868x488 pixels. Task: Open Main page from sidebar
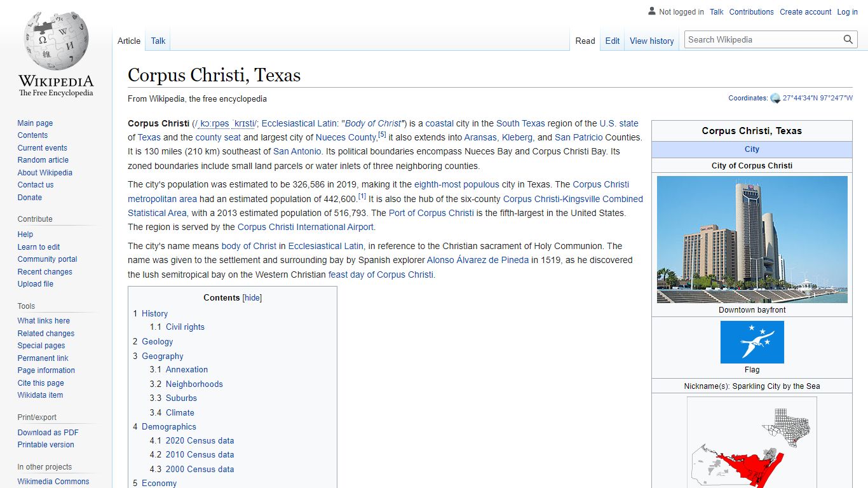tap(35, 123)
